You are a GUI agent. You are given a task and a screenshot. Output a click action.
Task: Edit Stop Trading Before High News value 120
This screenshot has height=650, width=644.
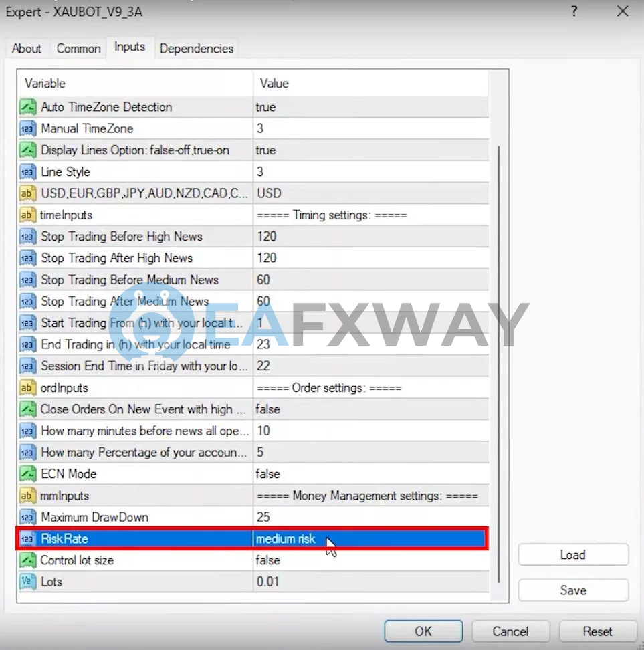370,236
